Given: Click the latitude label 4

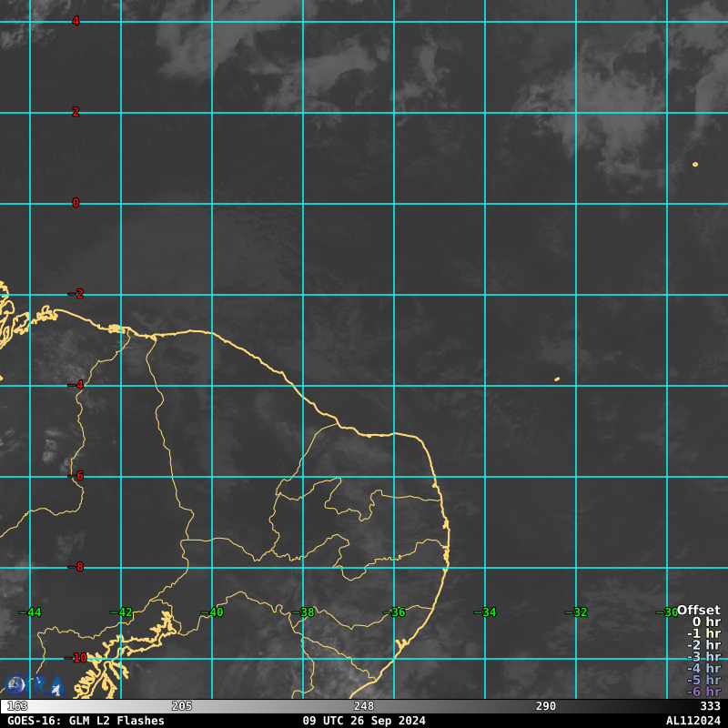Looking at the screenshot, I should click(76, 21).
